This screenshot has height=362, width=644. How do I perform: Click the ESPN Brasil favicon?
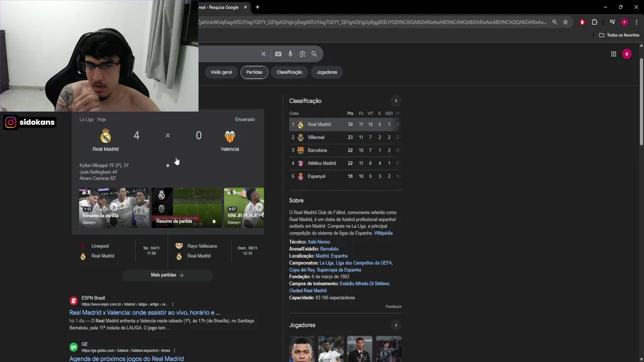73,301
